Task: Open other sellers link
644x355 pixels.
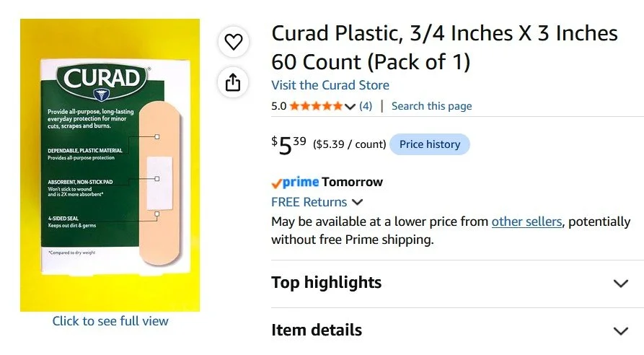Action: pos(526,222)
